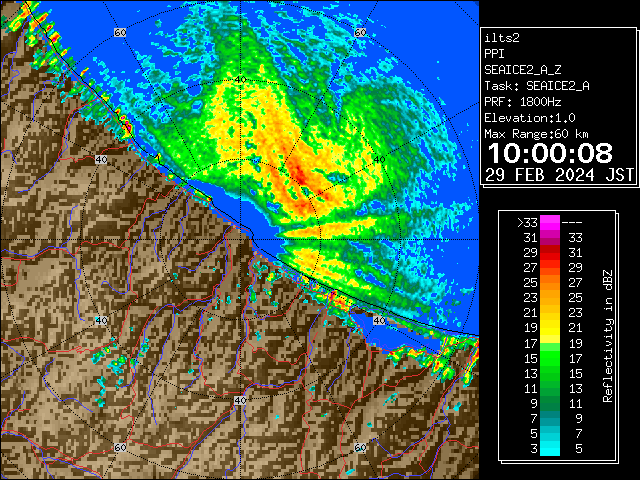Image resolution: width=640 pixels, height=480 pixels.
Task: Select the 'Task: SEAICE2_A' line
Action: tap(537, 86)
